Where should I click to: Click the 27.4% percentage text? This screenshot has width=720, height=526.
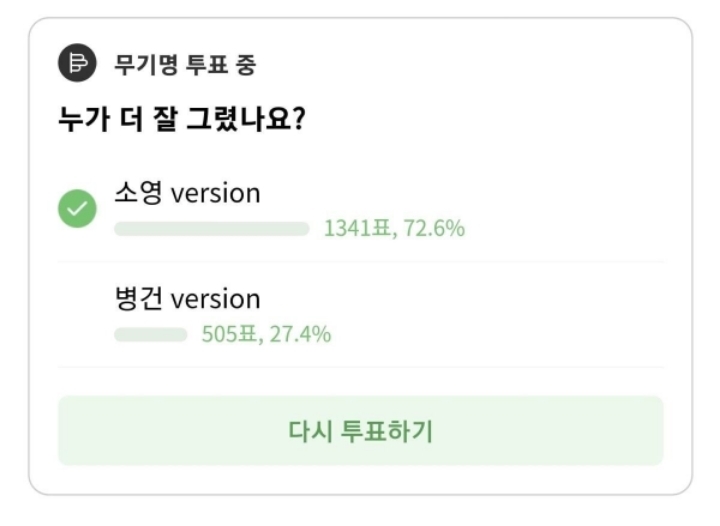tap(299, 335)
